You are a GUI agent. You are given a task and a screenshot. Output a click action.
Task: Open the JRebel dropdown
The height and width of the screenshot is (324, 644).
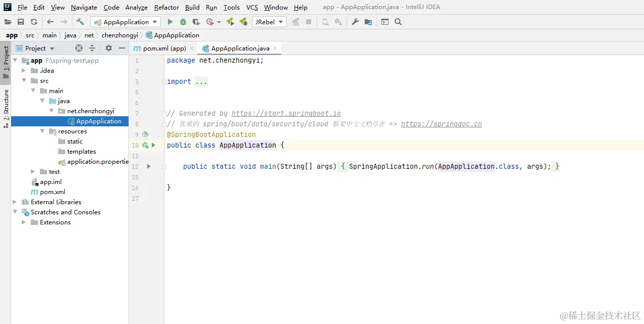[x=270, y=22]
